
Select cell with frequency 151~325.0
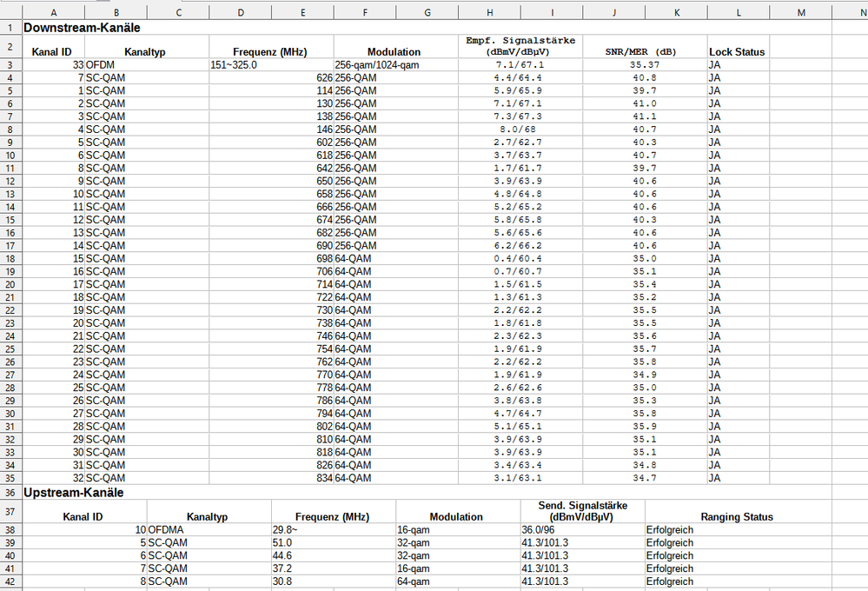point(271,65)
